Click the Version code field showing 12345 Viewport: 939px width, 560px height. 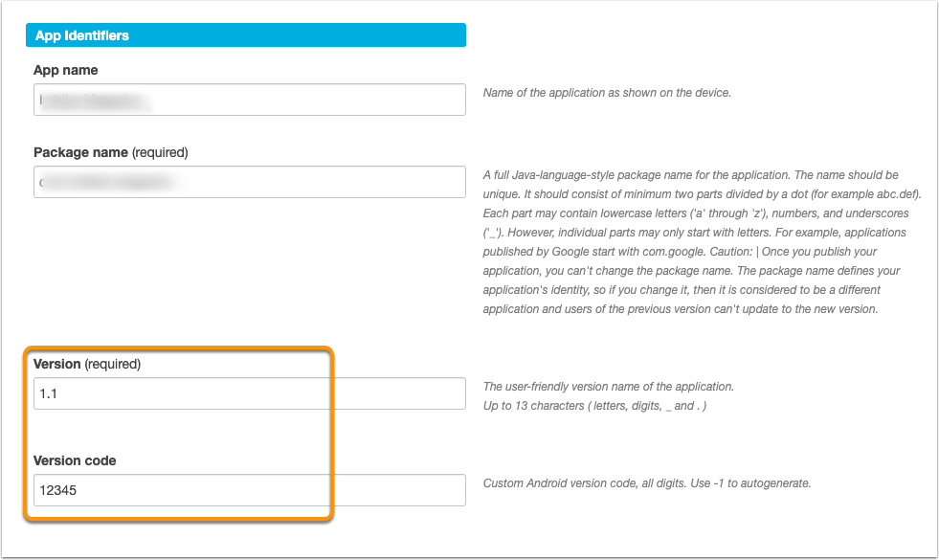250,490
